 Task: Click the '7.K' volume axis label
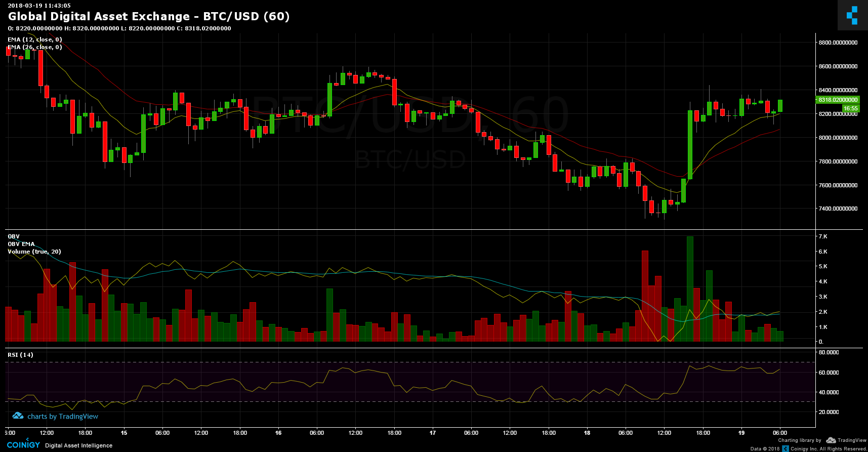[823, 236]
